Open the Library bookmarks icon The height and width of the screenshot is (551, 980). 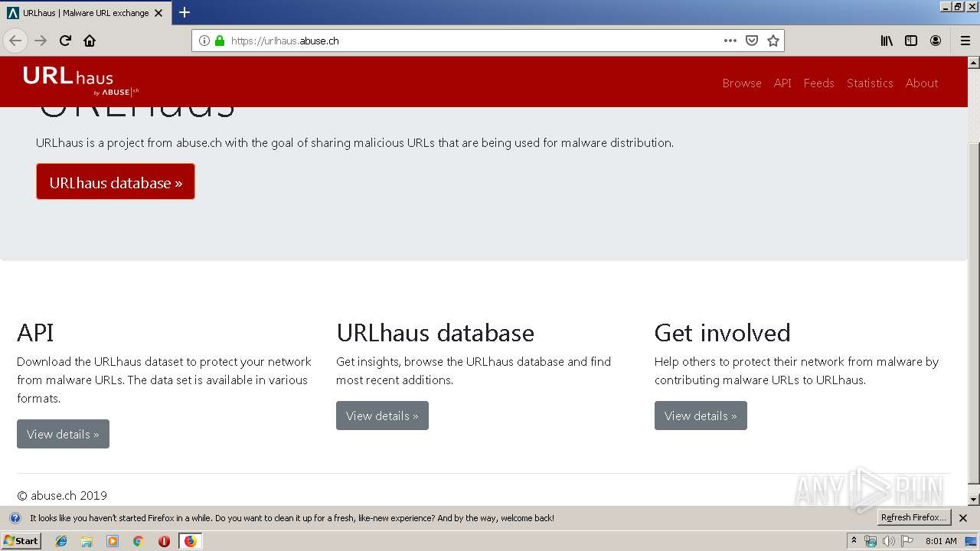(887, 41)
